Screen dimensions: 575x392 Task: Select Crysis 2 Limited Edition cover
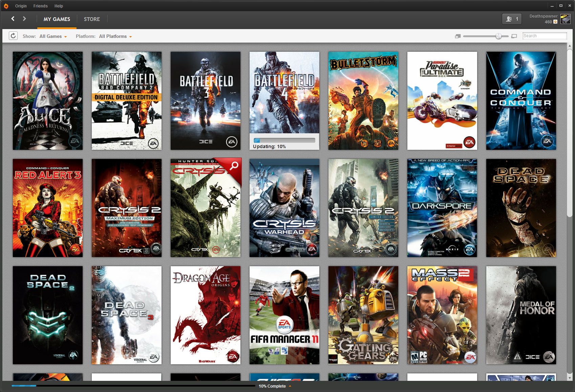point(363,208)
